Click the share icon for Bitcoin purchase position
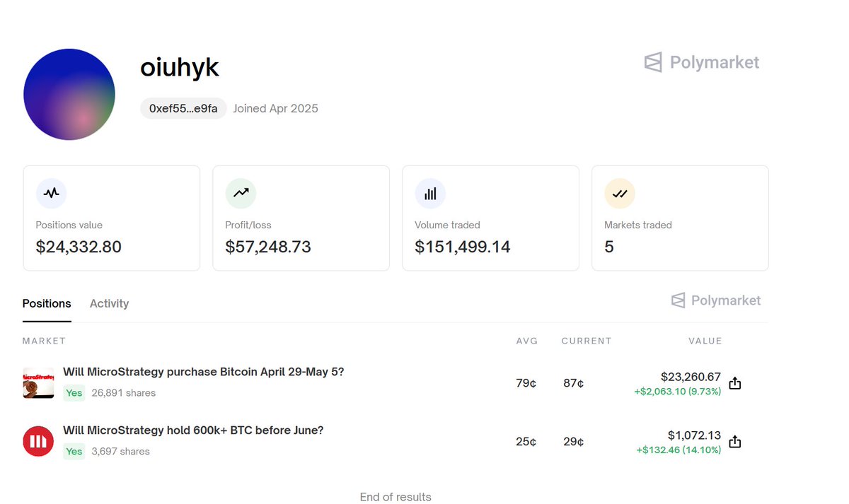The width and height of the screenshot is (849, 504). point(735,383)
